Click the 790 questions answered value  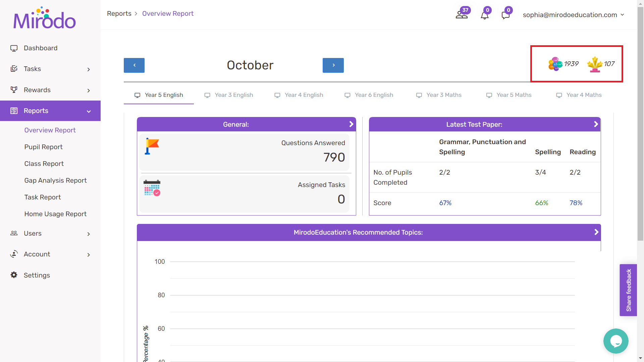[x=334, y=157]
